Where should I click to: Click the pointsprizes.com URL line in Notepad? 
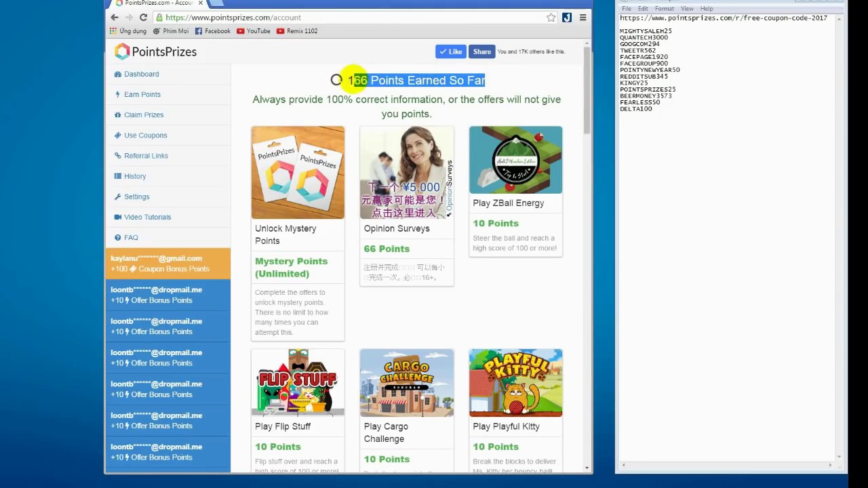(x=724, y=18)
